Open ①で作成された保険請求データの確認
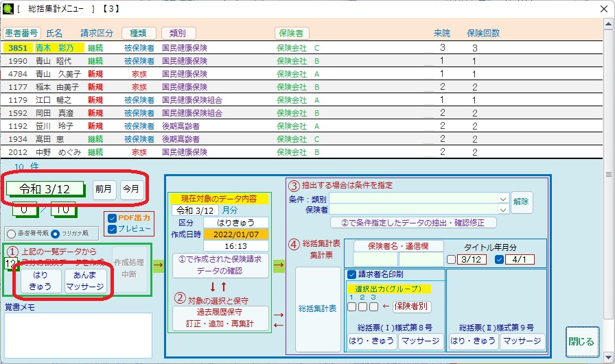Image resolution: width=615 pixels, height=364 pixels. 220,265
